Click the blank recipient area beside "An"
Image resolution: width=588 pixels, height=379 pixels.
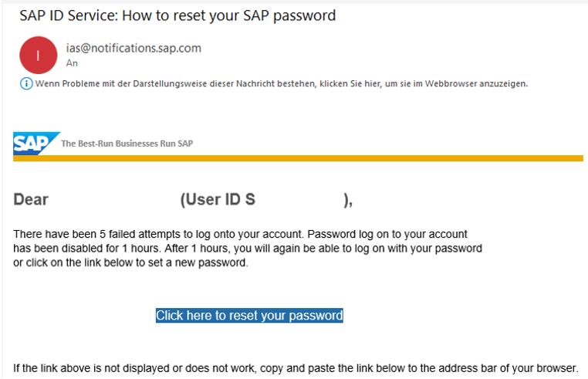tap(150, 63)
